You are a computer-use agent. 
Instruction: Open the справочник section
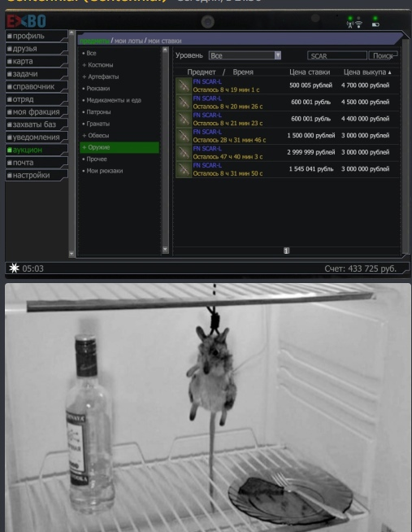(x=37, y=86)
